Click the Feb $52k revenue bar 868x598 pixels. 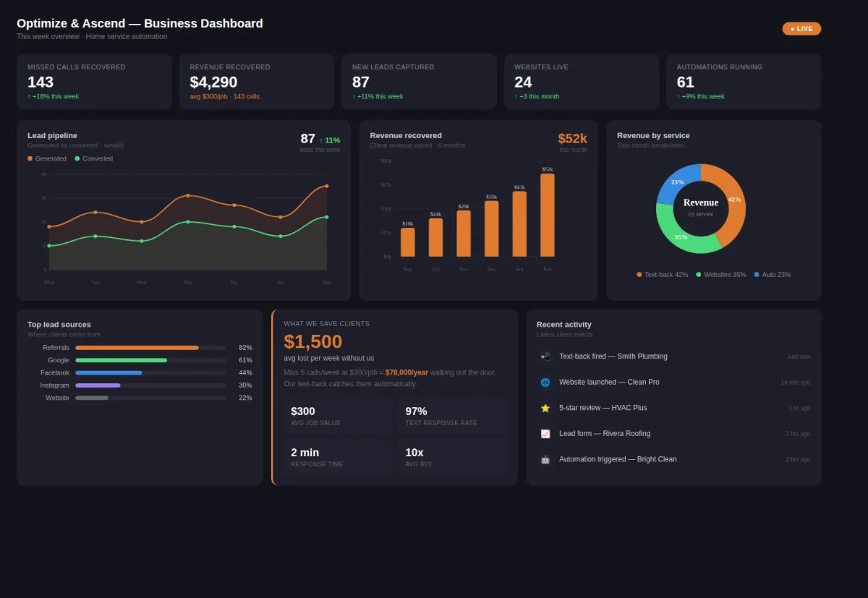(548, 215)
